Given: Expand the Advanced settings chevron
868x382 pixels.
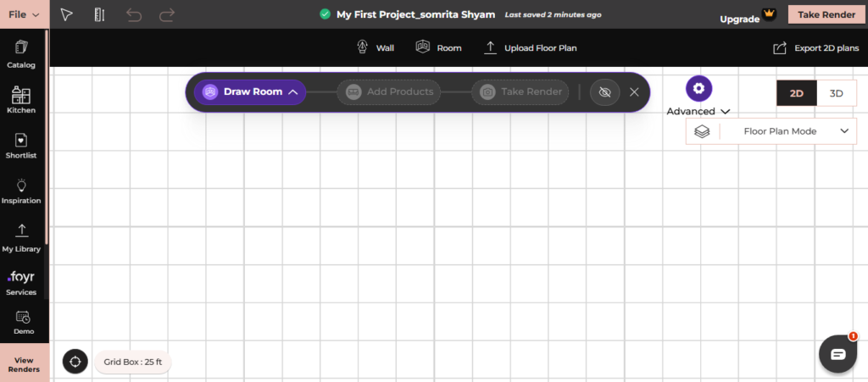Looking at the screenshot, I should pos(726,112).
